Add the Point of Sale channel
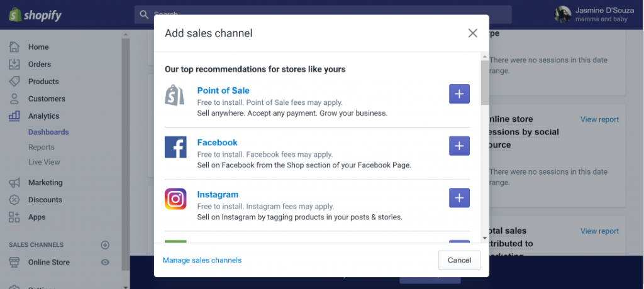 tap(459, 94)
